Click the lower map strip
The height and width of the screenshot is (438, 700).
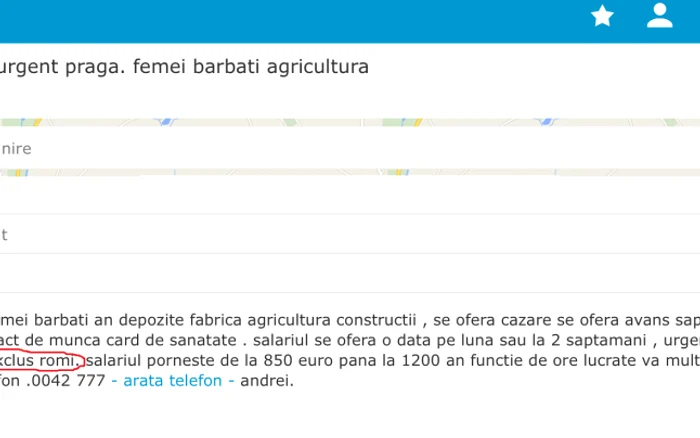[x=350, y=172]
